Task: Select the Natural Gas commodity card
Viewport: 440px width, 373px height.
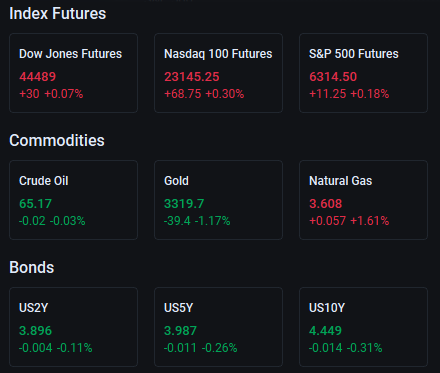Action: pyautogui.click(x=363, y=200)
